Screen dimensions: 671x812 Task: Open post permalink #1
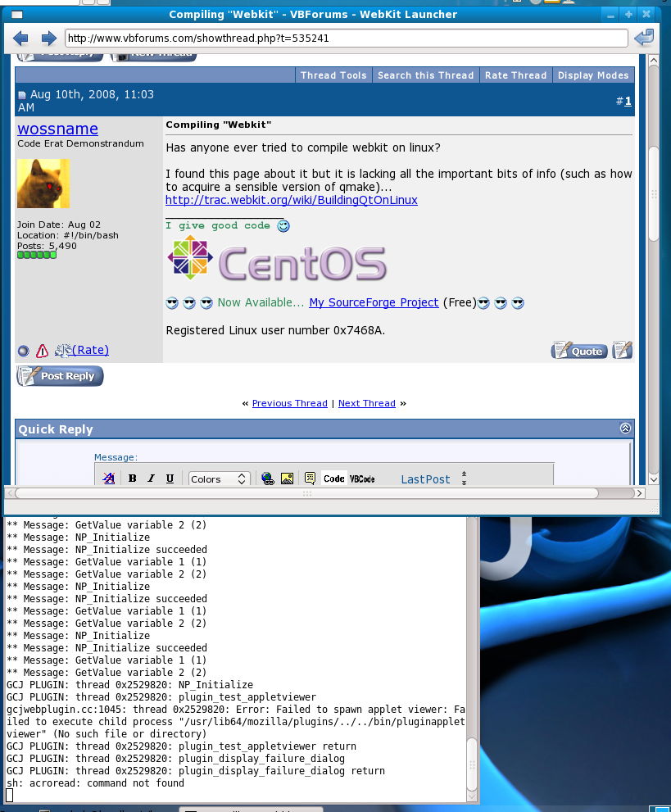coord(628,101)
